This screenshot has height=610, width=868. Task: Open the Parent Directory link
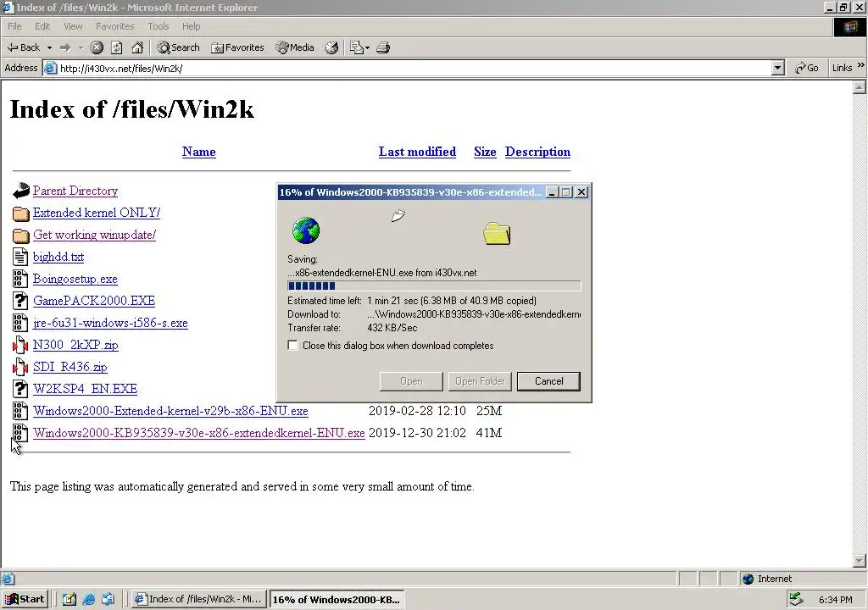pos(75,191)
